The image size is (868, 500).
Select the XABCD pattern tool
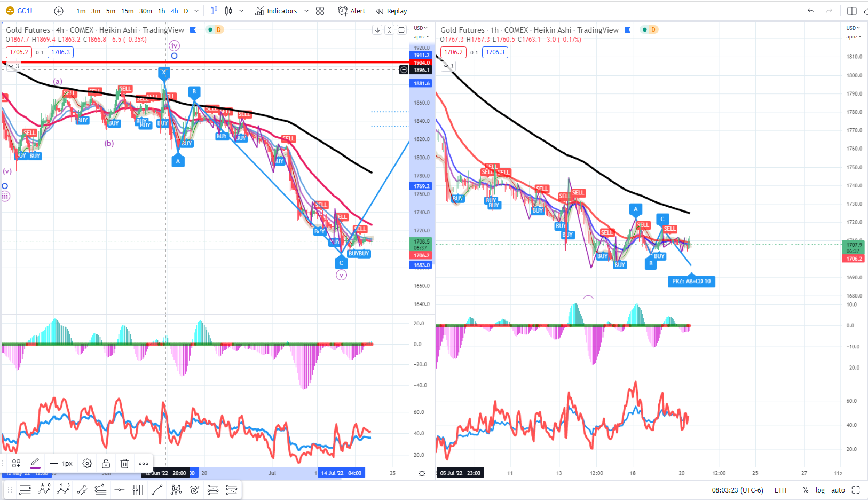(x=176, y=489)
